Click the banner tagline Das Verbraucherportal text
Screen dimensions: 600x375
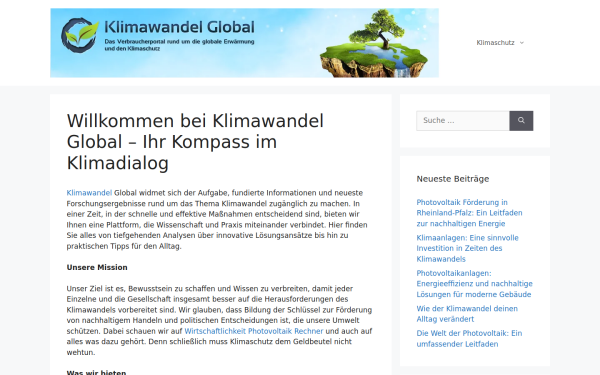point(179,45)
